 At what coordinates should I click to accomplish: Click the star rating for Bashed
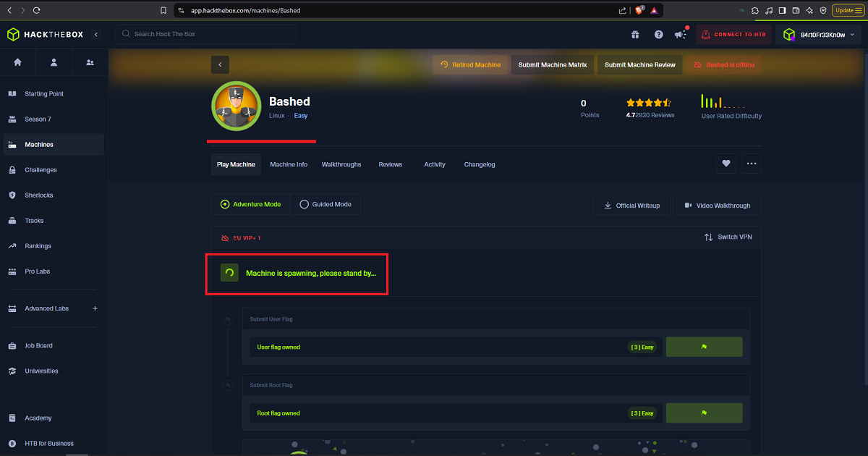coord(649,103)
